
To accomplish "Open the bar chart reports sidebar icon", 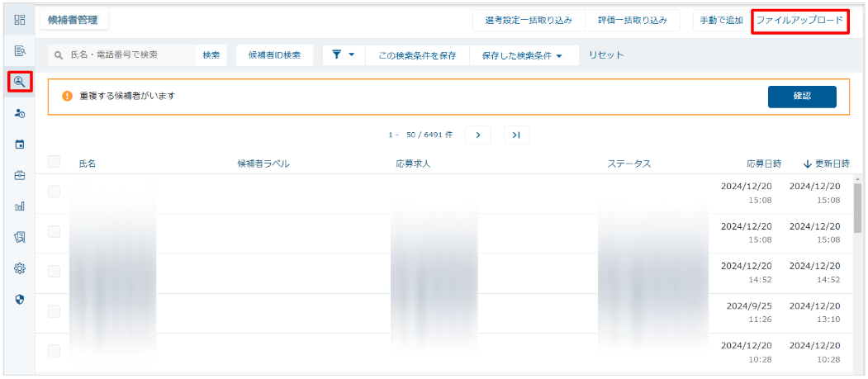I will coord(20,206).
